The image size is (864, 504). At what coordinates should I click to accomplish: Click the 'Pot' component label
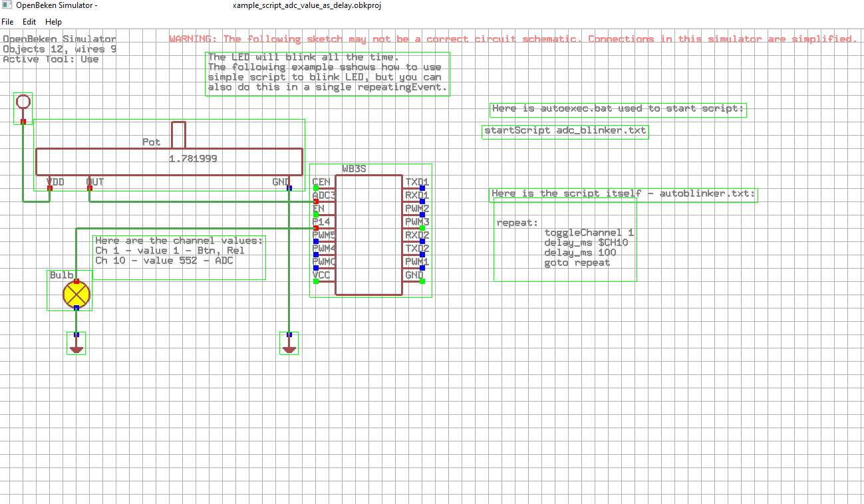[x=152, y=142]
